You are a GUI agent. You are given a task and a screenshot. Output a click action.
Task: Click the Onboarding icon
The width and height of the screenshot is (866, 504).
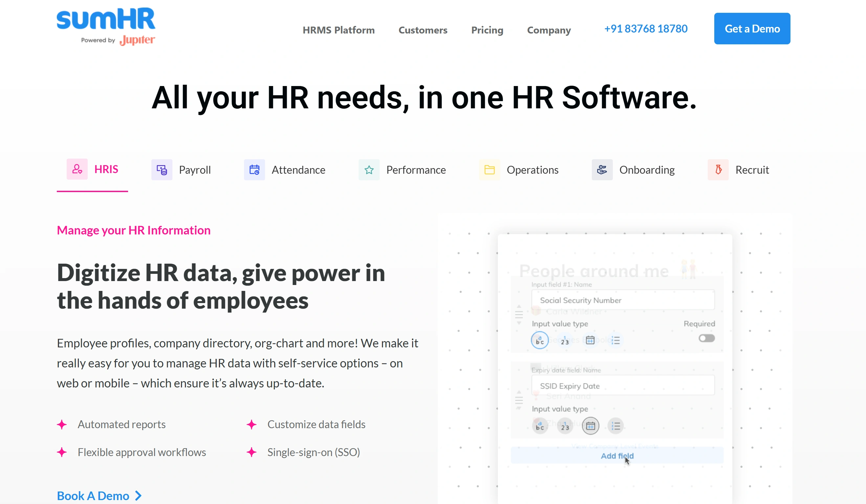pyautogui.click(x=602, y=169)
